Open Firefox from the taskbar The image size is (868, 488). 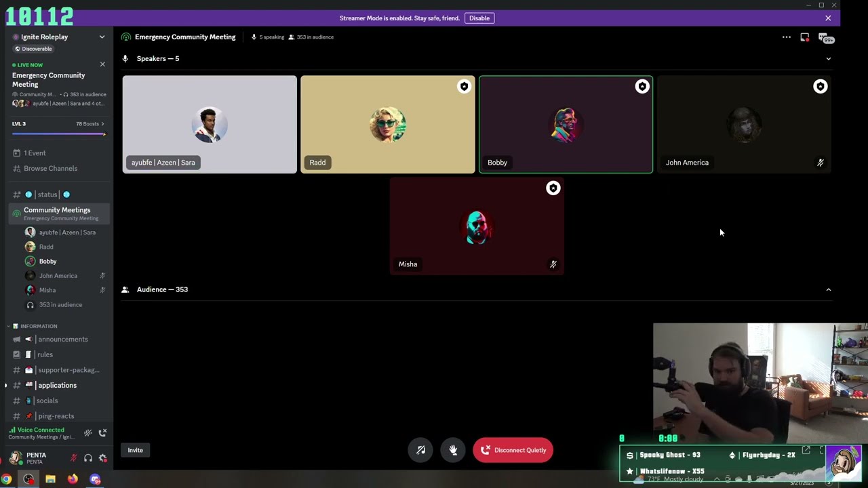click(73, 479)
